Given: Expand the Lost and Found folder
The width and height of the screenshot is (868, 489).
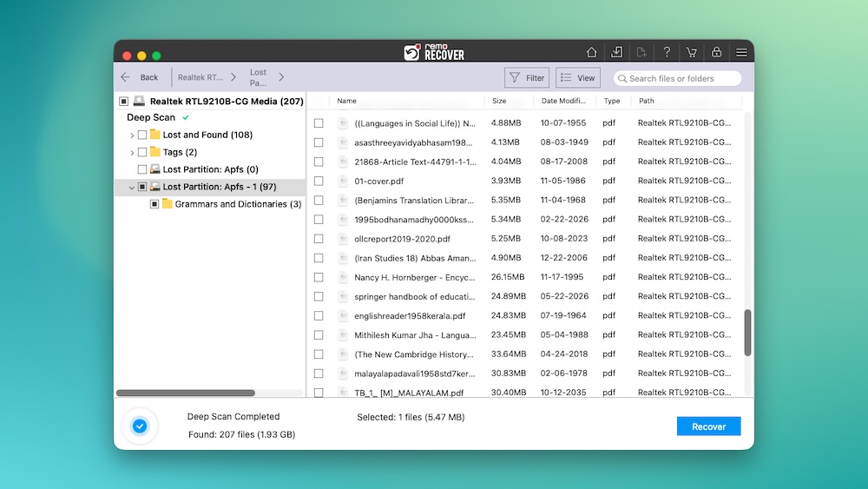Looking at the screenshot, I should [132, 135].
